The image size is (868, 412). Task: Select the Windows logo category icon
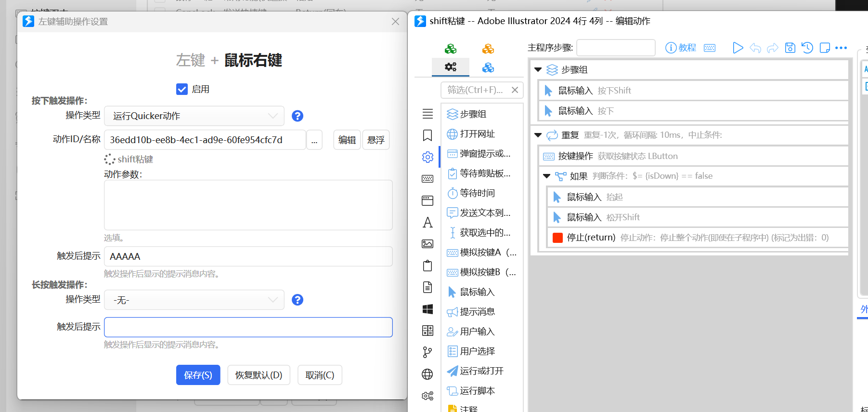[x=428, y=309]
